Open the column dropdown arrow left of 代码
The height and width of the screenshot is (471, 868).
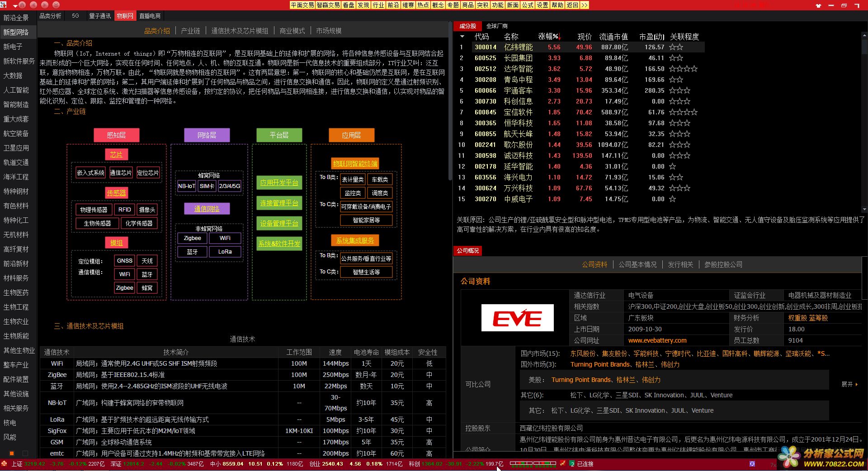[x=462, y=37]
